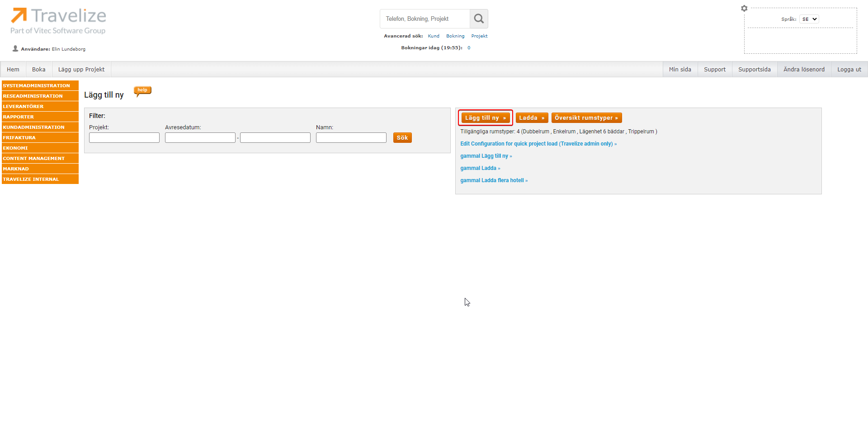Focus the Avresedatum end date field
Viewport: 868px width, 438px height.
tap(275, 138)
